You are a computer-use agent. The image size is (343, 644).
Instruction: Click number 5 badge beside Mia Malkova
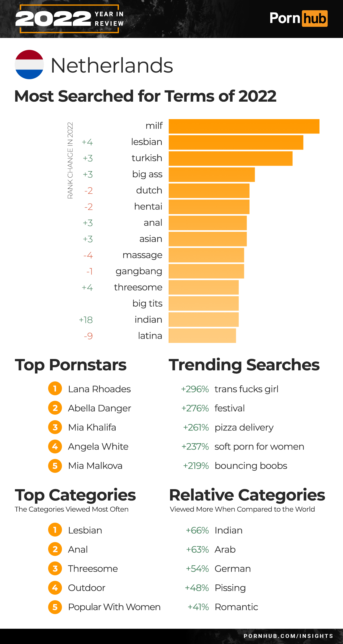[55, 466]
